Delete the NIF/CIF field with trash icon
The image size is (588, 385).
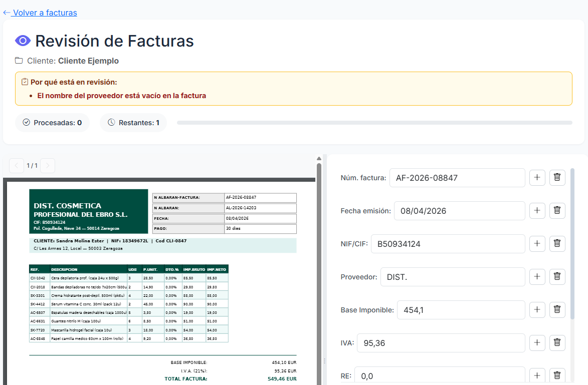pyautogui.click(x=557, y=243)
